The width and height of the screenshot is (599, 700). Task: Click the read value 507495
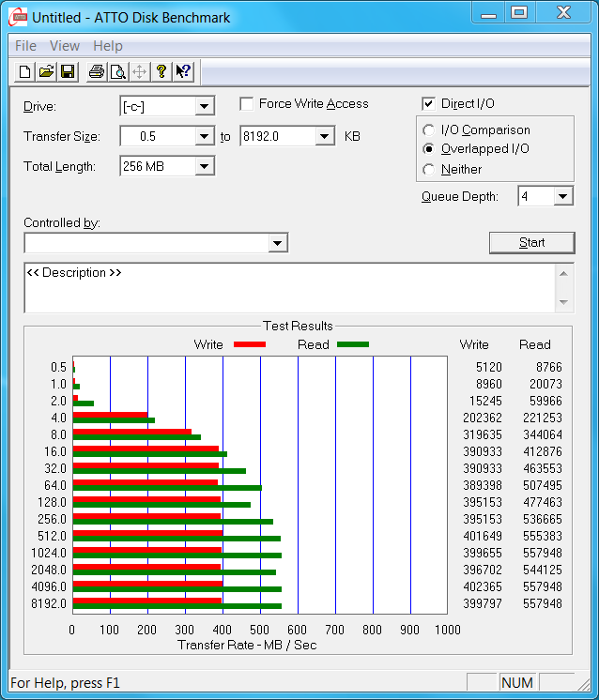(543, 485)
